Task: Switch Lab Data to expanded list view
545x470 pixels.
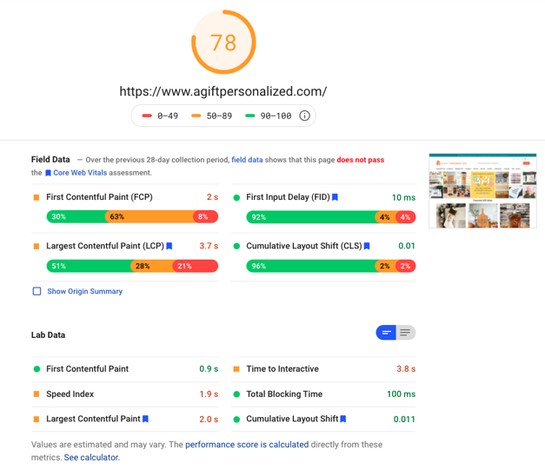Action: [x=406, y=333]
